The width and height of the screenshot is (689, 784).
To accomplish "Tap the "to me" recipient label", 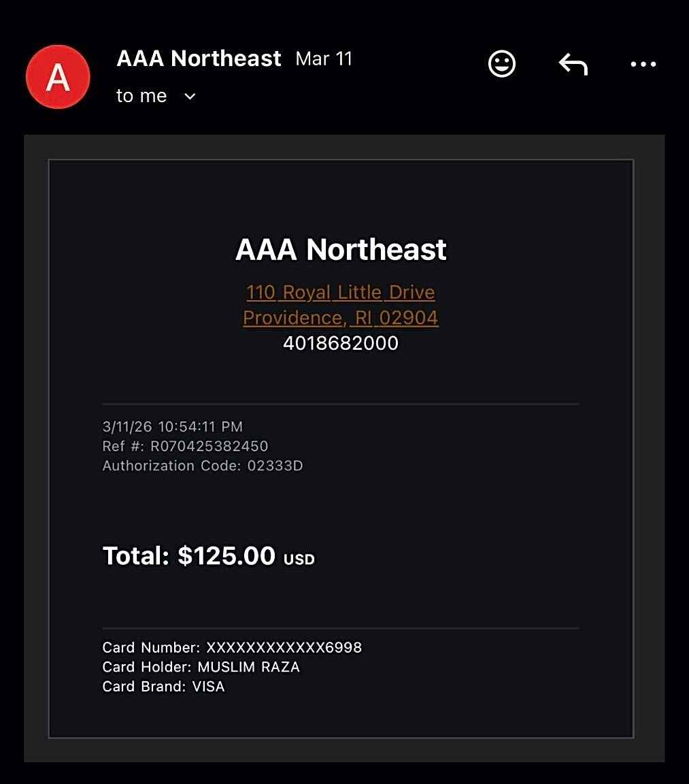I will tap(141, 96).
